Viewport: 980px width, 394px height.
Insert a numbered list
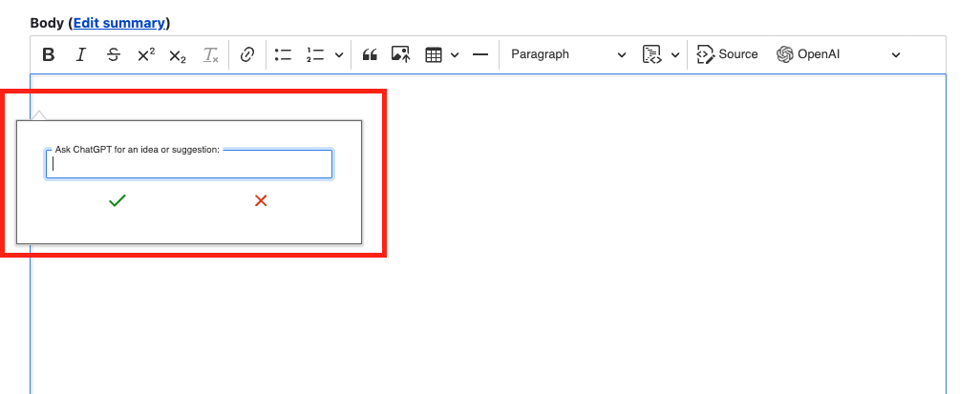[315, 54]
